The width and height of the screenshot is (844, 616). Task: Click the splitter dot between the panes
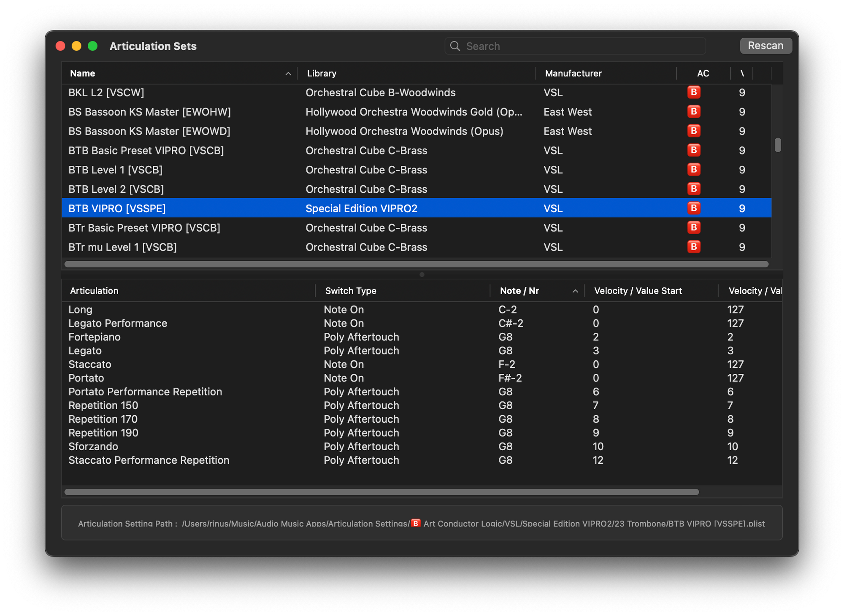(422, 275)
